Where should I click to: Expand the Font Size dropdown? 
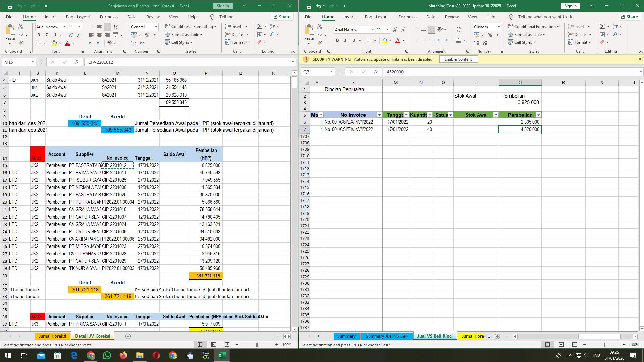click(79, 27)
